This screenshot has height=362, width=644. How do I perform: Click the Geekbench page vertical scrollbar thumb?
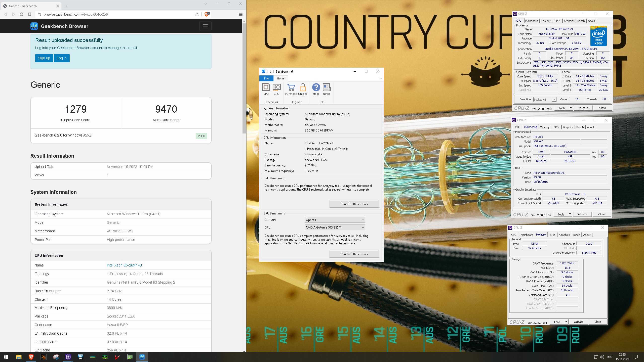pos(244,78)
